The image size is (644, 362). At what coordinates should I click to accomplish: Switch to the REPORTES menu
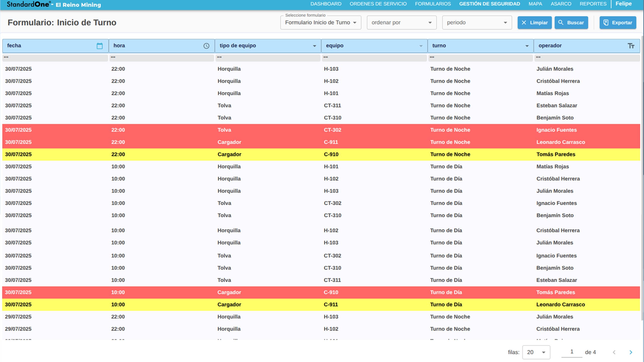click(593, 4)
